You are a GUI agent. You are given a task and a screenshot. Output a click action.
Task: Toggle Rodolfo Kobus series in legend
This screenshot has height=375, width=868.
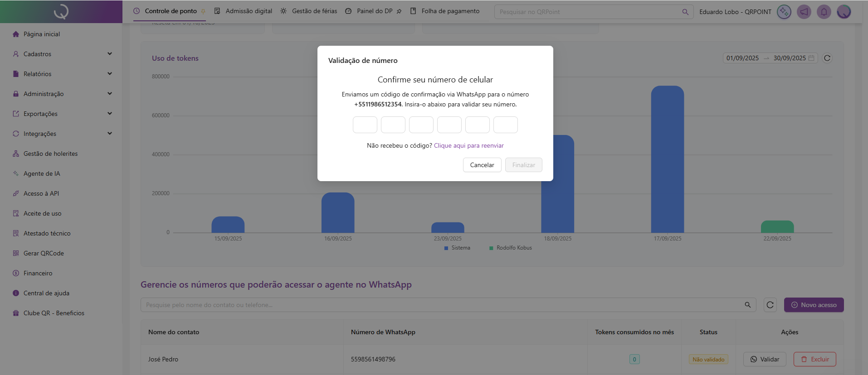511,248
